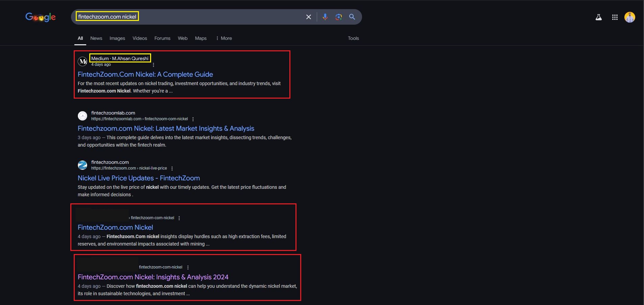Switch to the News tab

(x=96, y=38)
